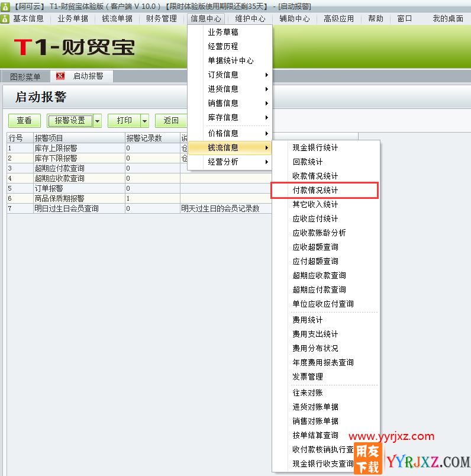Click the green app icon beside 基本信息 menu
This screenshot has height=476, width=471.
[5, 19]
